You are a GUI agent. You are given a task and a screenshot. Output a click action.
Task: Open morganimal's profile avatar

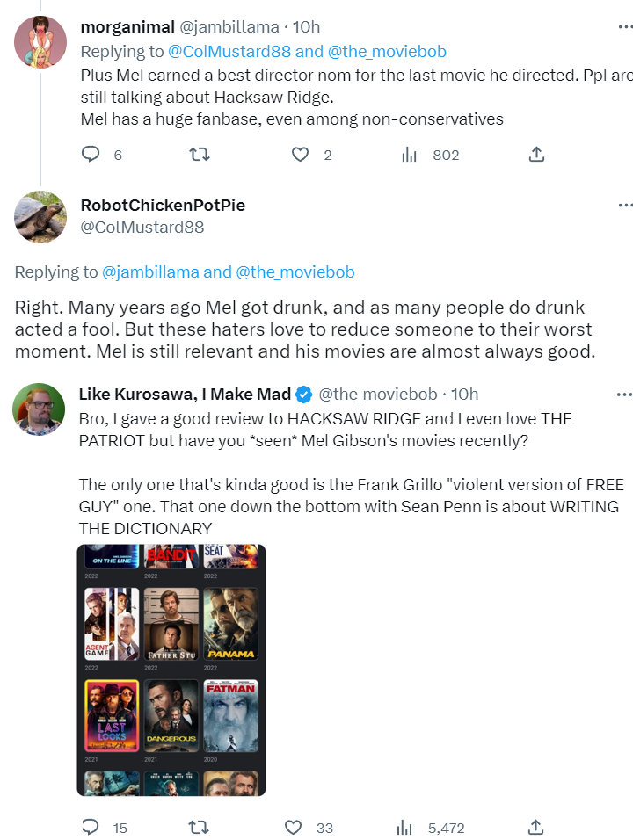tap(40, 40)
